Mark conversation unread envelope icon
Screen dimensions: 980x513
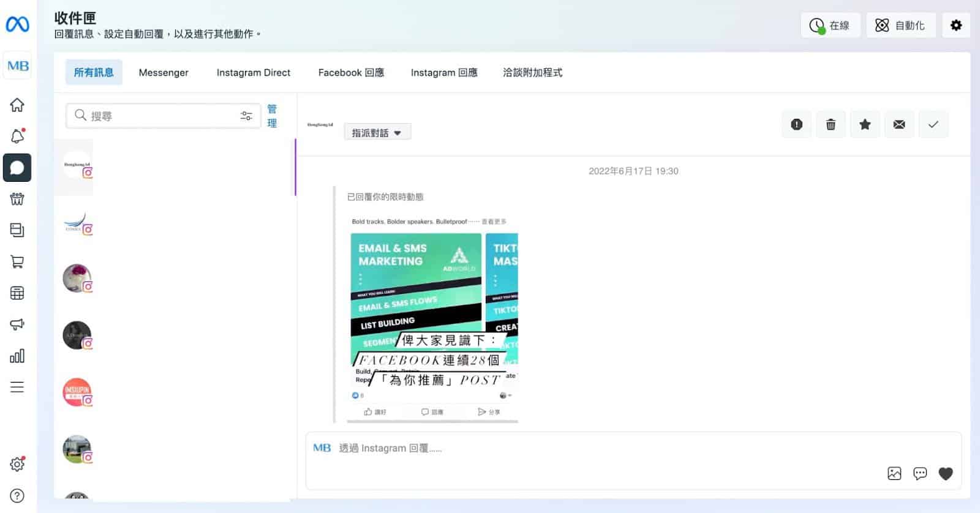899,124
